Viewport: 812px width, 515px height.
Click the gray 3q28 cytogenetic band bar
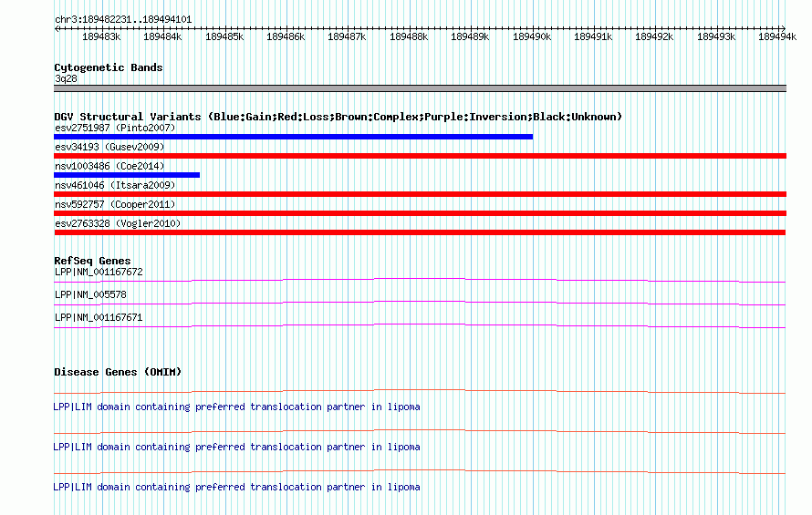tap(420, 88)
